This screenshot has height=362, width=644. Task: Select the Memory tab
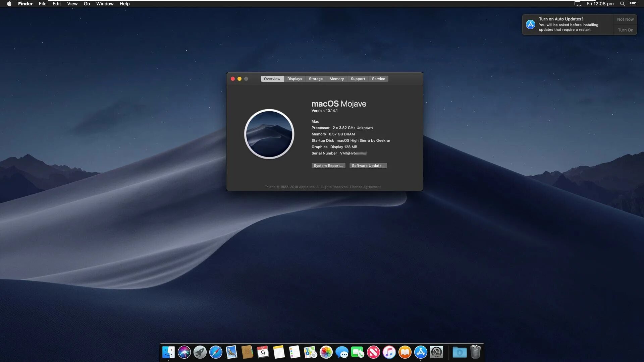point(336,79)
